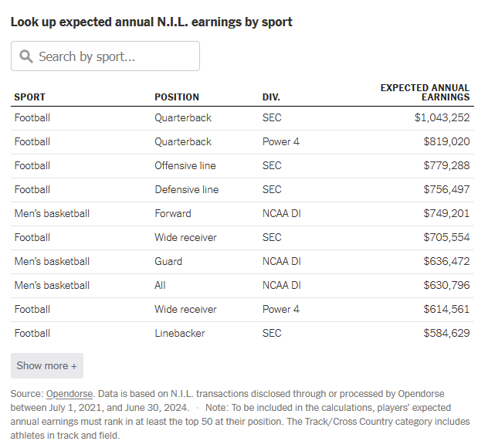Expand table with Show more + button
488x448 pixels.
pyautogui.click(x=47, y=365)
